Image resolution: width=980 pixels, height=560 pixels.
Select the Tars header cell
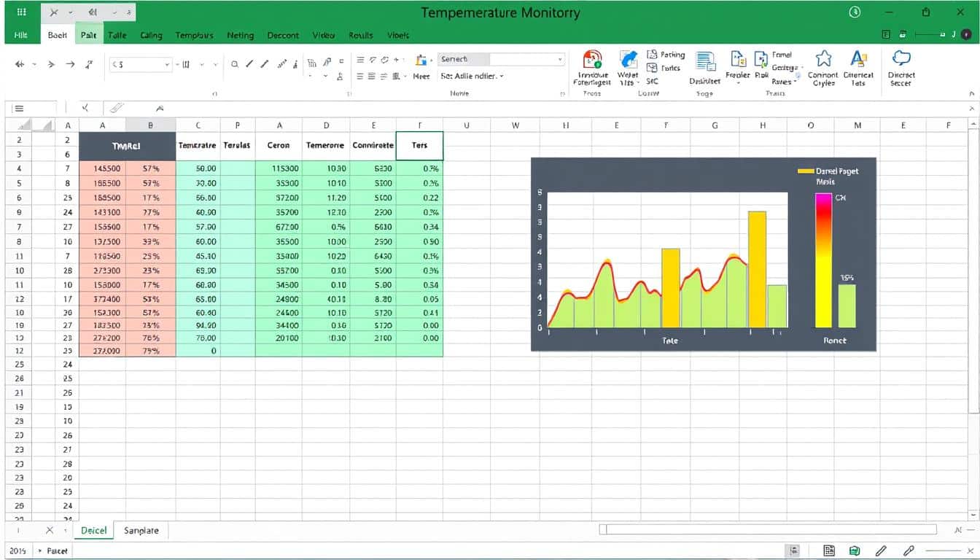point(419,145)
